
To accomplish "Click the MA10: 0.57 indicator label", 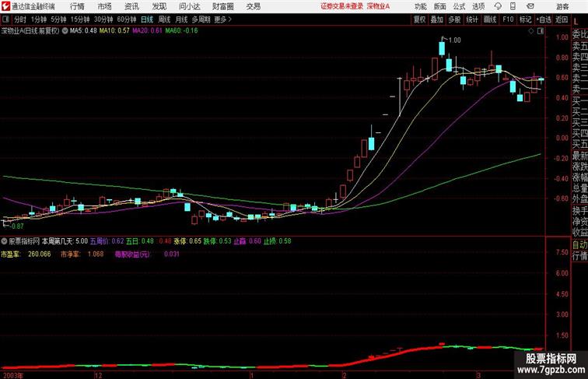I will point(114,31).
